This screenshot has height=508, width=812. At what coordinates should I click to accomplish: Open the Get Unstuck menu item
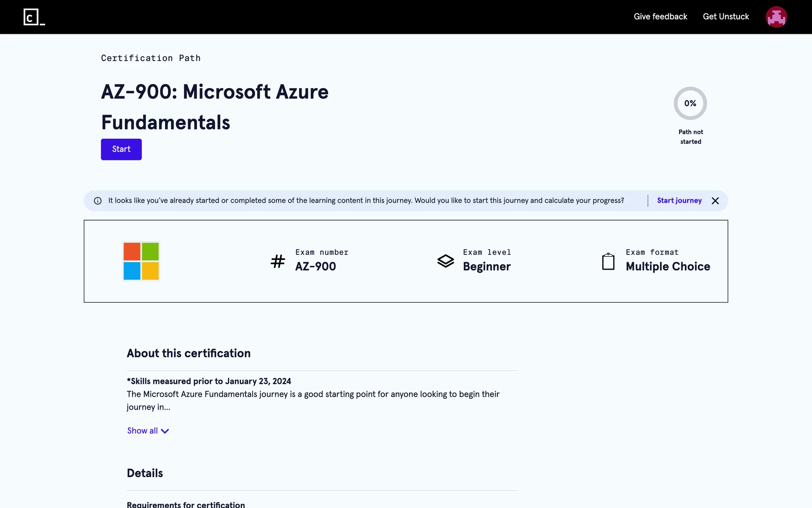[726, 17]
